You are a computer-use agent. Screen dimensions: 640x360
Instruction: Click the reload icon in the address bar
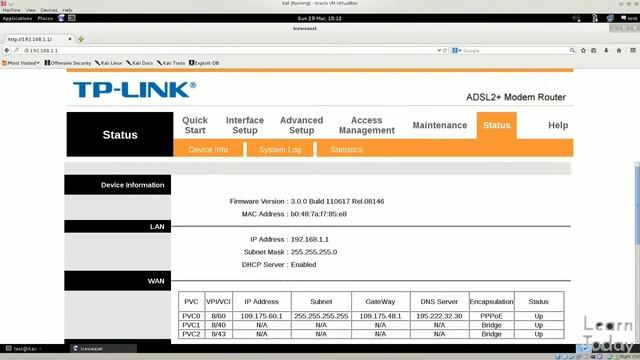[x=445, y=51]
